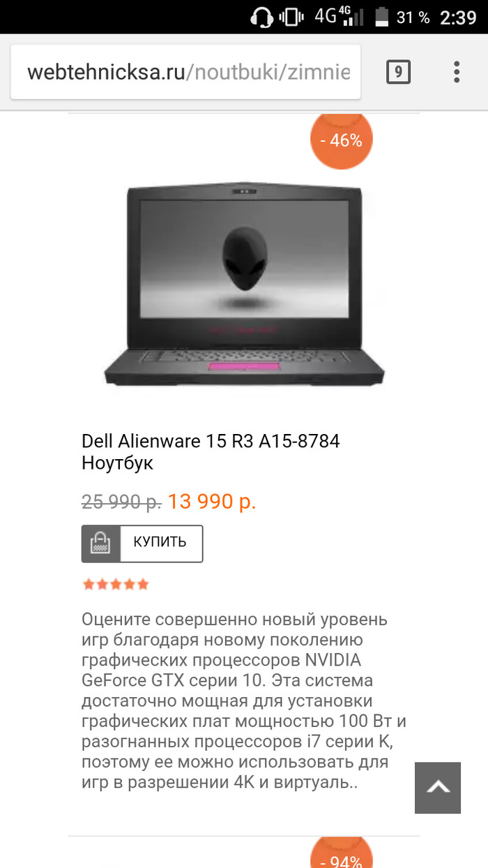Tap the clock showing 2:39
488x868 pixels.
click(x=458, y=17)
